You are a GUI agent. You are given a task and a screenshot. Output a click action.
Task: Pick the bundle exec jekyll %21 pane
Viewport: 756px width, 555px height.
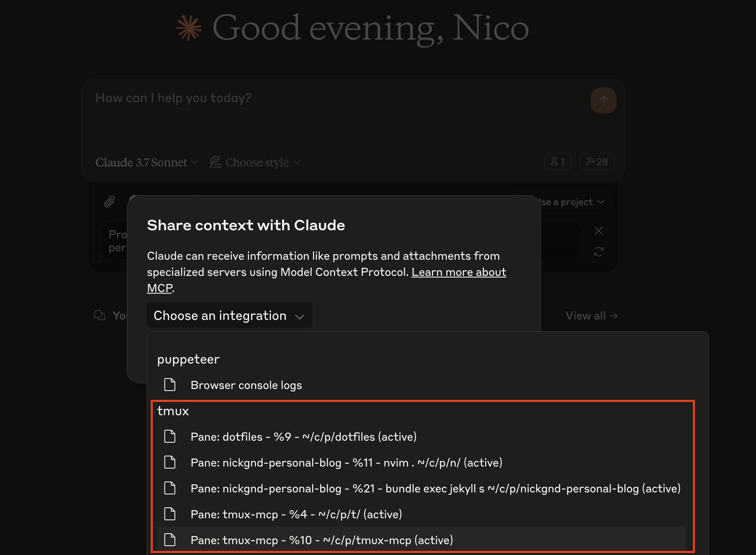point(435,489)
